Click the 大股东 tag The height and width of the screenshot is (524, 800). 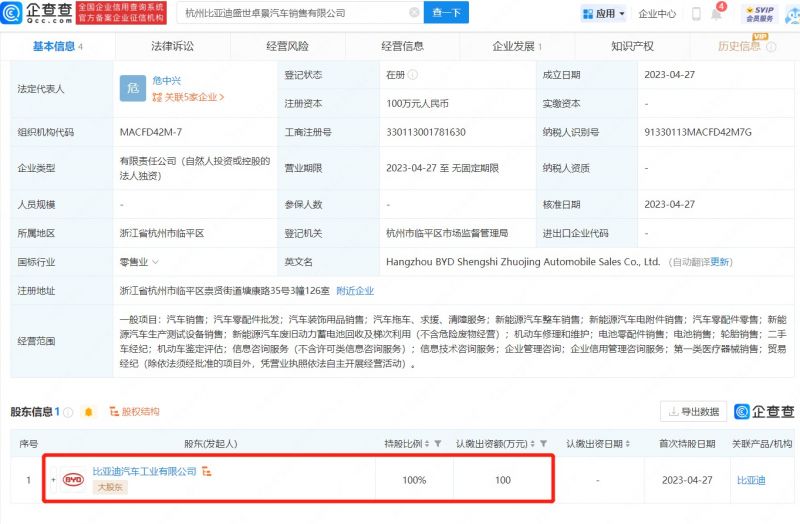point(110,487)
